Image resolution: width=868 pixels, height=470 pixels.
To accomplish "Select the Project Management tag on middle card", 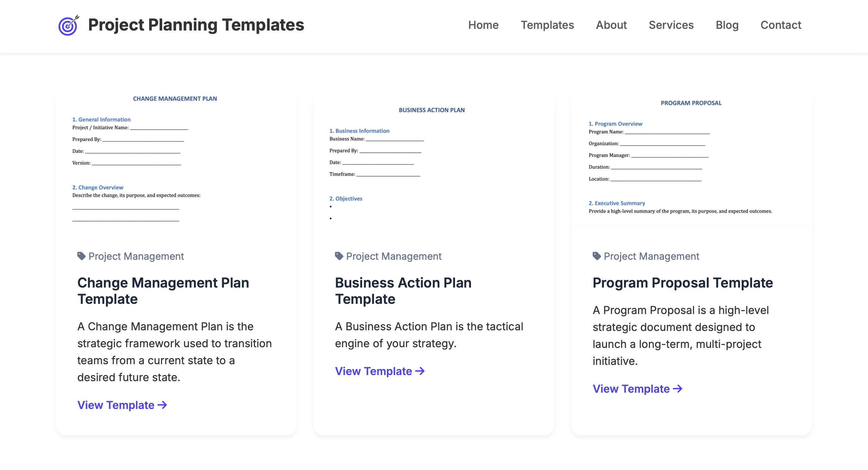I will (x=393, y=256).
